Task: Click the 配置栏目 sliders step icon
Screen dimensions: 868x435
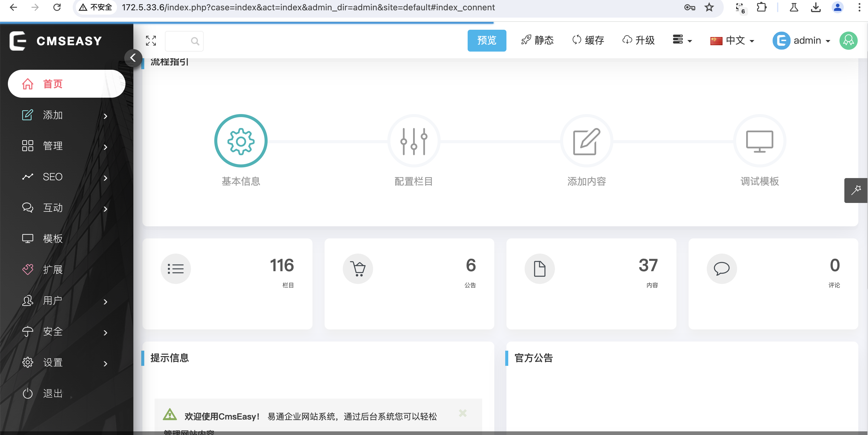Action: click(413, 141)
